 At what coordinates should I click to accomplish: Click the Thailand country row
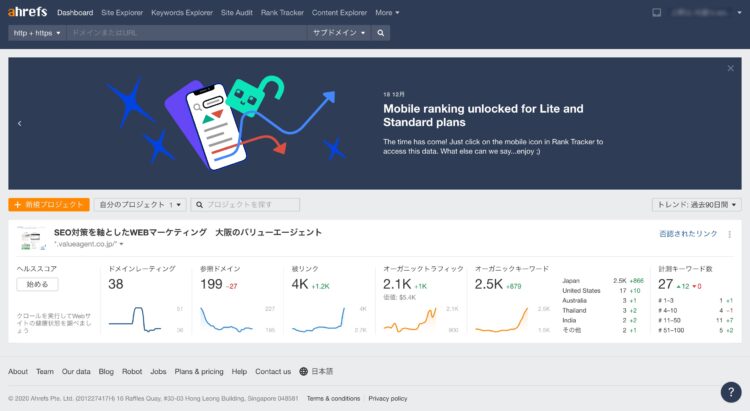tap(603, 311)
